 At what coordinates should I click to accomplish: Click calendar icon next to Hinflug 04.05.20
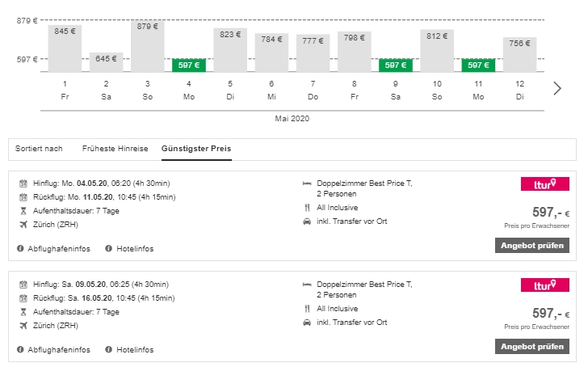tap(23, 183)
